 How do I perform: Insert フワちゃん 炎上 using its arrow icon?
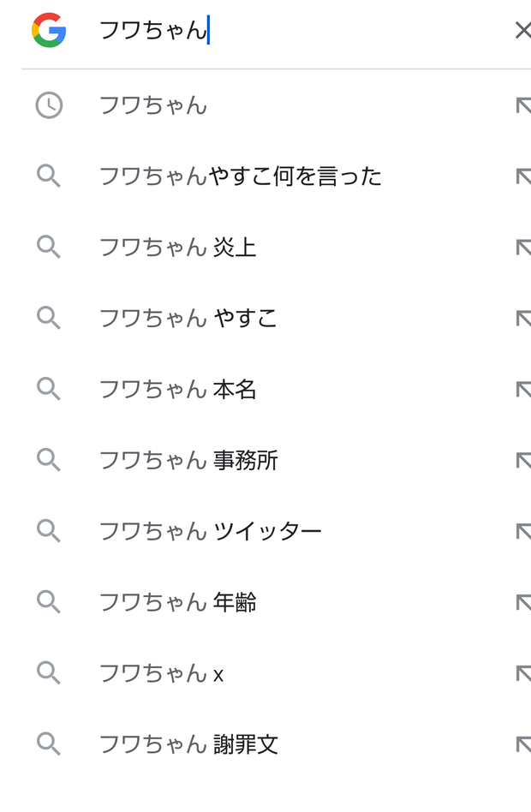pos(523,248)
